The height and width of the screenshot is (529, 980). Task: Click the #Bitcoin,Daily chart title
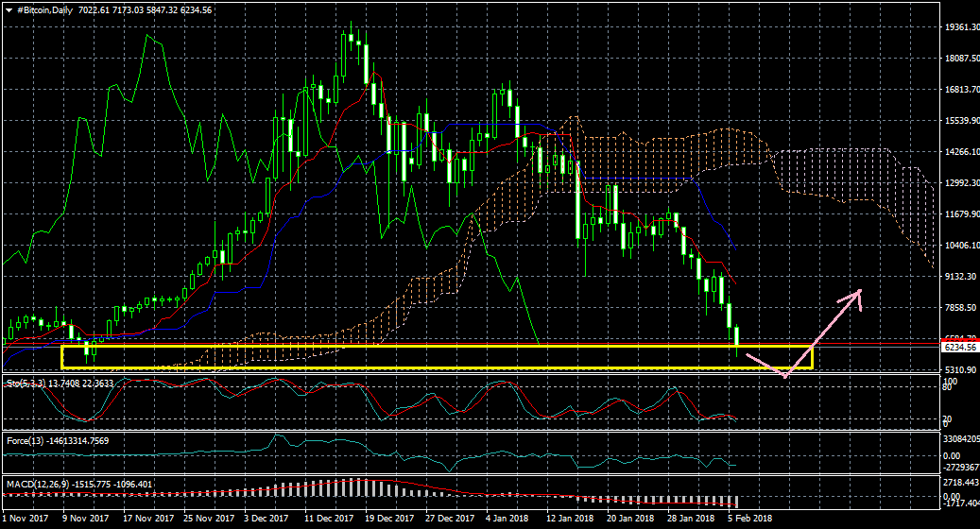[48, 9]
